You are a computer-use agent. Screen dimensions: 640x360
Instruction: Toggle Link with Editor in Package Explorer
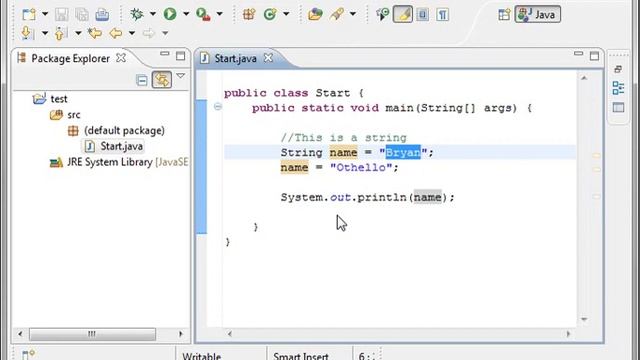(162, 80)
